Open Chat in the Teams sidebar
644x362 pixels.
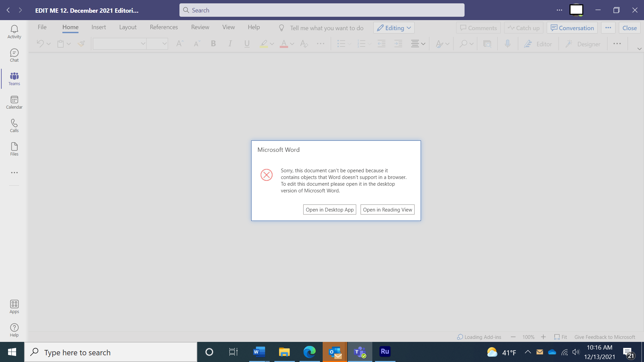click(14, 55)
